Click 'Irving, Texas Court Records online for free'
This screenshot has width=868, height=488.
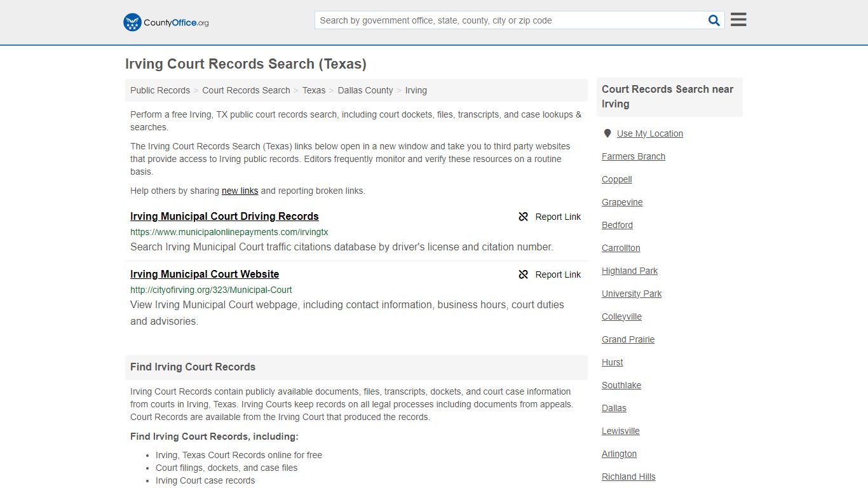(x=239, y=455)
